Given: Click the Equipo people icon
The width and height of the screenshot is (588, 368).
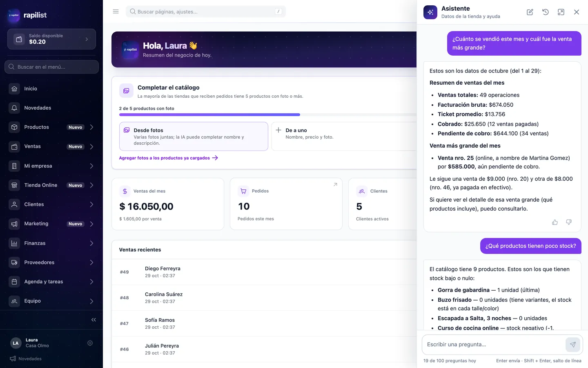Looking at the screenshot, I should (14, 301).
